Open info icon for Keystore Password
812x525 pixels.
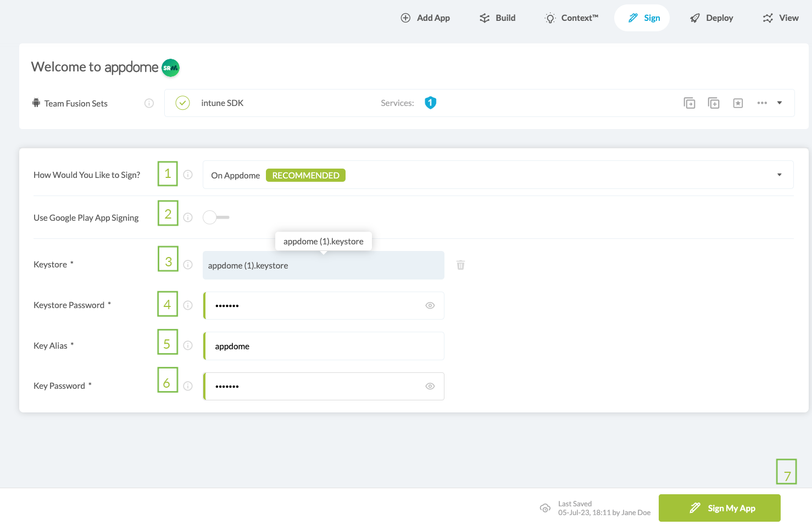pyautogui.click(x=188, y=305)
